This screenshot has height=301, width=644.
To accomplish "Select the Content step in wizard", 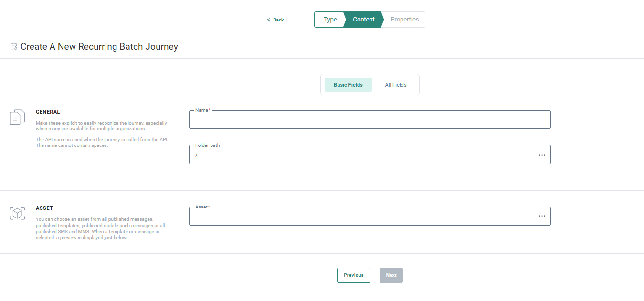I will coord(363,20).
